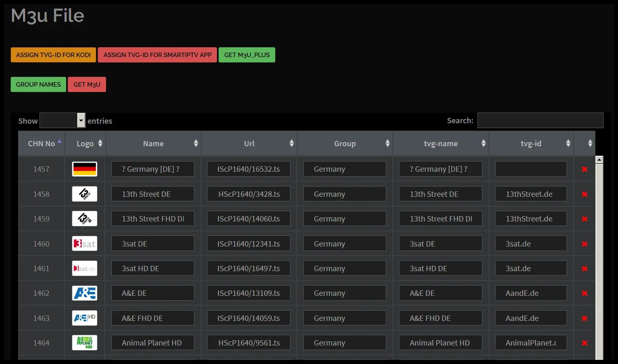Click the Get M3U_PLUS button

(247, 55)
